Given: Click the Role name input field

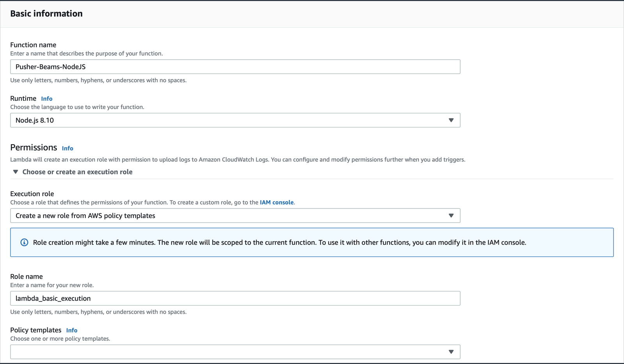Looking at the screenshot, I should [x=235, y=298].
